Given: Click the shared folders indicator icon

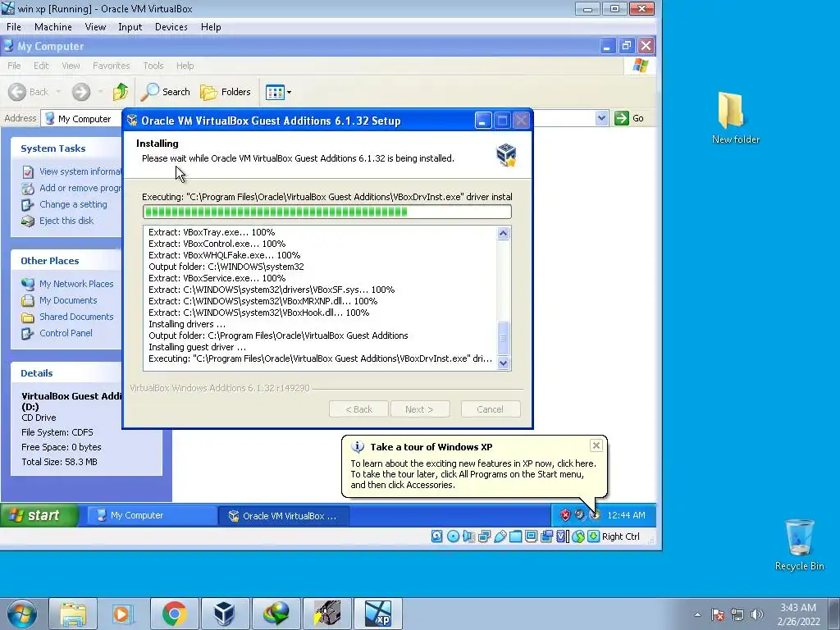Looking at the screenshot, I should click(515, 536).
